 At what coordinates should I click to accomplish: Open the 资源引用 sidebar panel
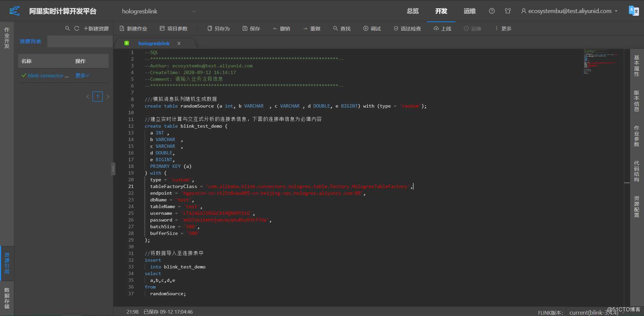pos(7,263)
